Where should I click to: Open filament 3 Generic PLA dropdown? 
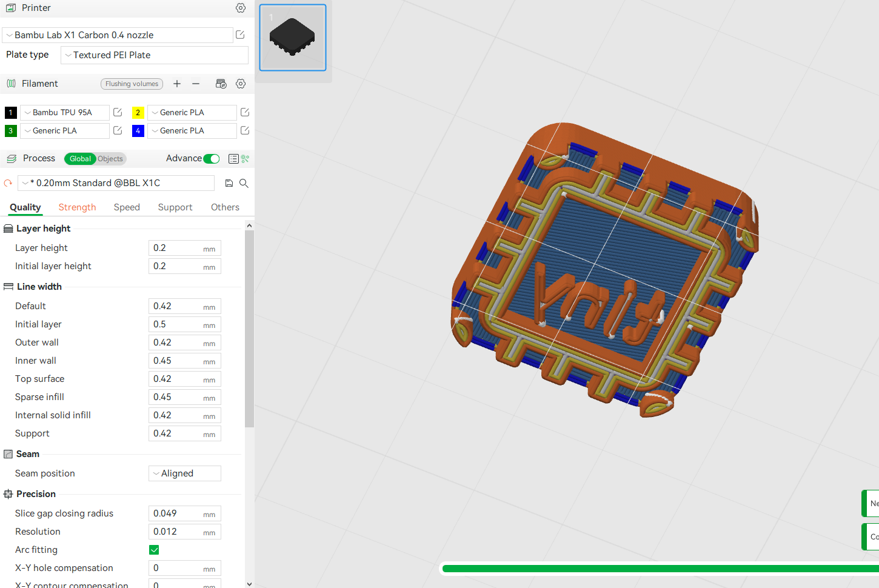pos(65,131)
